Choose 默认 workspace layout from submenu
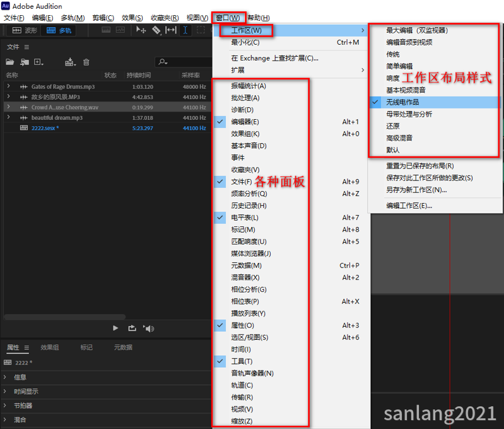The image size is (504, 429). [392, 150]
